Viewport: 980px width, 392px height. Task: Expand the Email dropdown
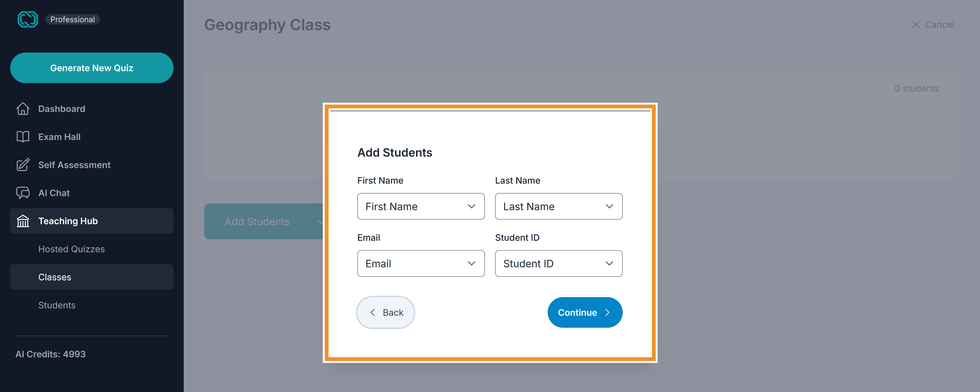[421, 263]
